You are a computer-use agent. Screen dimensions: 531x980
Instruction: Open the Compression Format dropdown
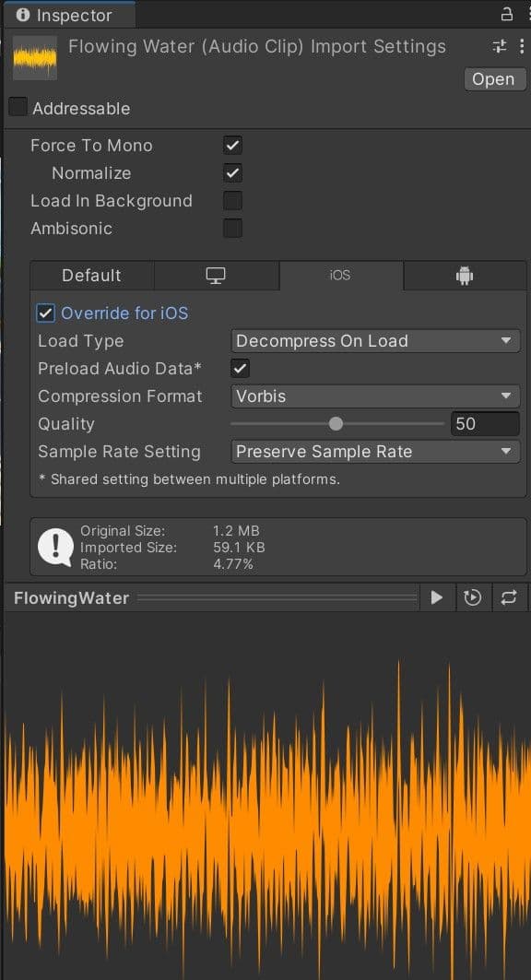click(374, 396)
